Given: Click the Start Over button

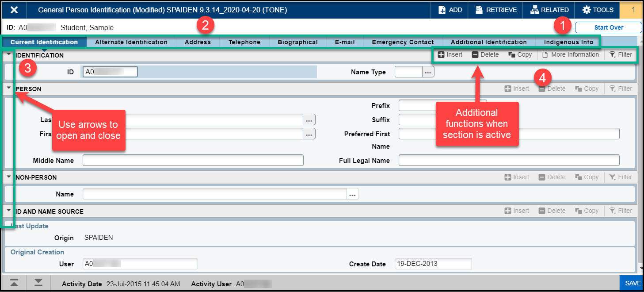Looking at the screenshot, I should (x=608, y=27).
